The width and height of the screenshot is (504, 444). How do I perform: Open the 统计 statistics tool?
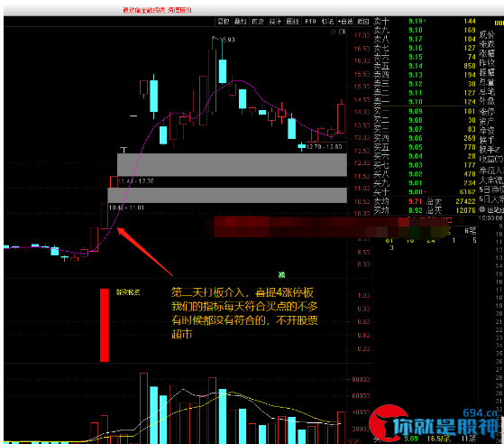(275, 22)
